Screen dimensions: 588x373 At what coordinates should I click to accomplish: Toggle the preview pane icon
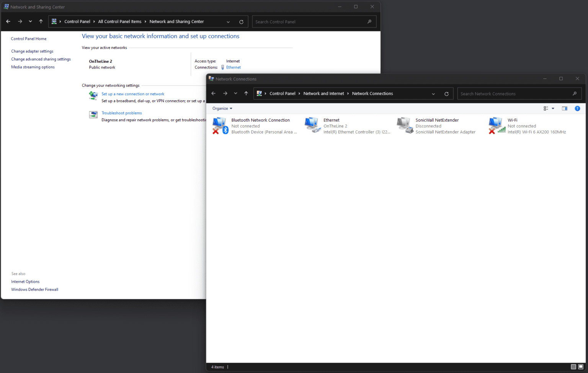pyautogui.click(x=564, y=109)
